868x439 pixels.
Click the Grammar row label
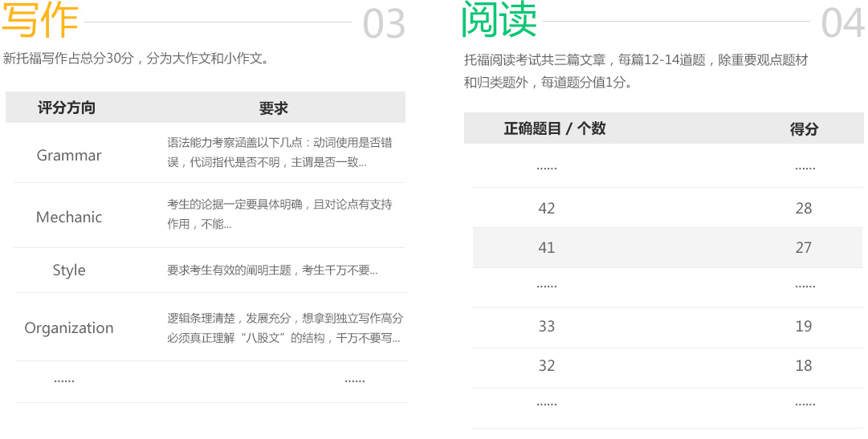(69, 156)
